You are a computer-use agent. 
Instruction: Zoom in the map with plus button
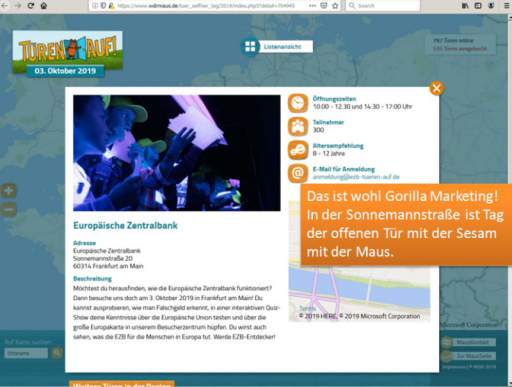click(8, 191)
